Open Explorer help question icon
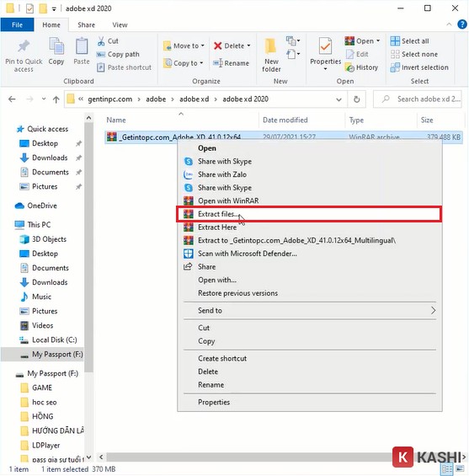Screen dimensions: 469x476 click(462, 24)
